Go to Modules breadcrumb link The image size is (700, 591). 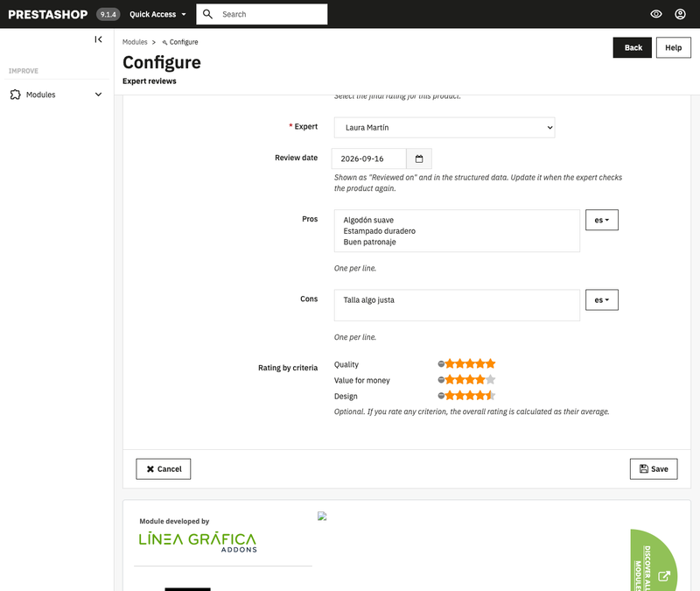(135, 42)
